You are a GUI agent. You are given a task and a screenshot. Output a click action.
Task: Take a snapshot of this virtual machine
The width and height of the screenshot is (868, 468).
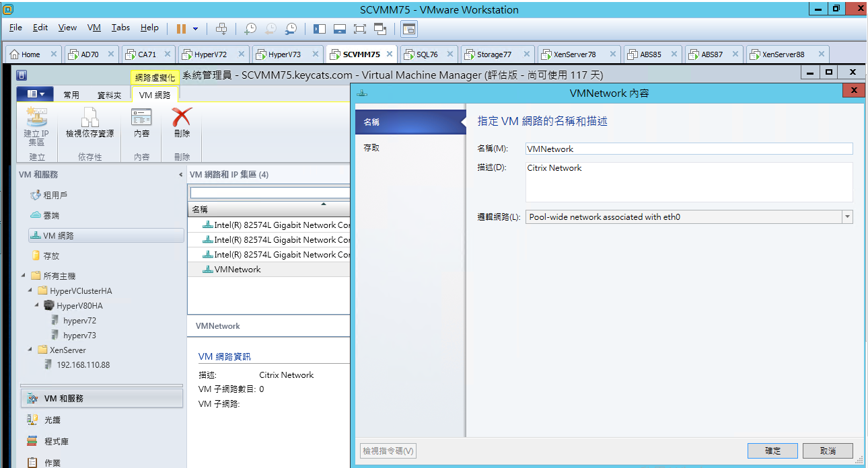[x=250, y=28]
